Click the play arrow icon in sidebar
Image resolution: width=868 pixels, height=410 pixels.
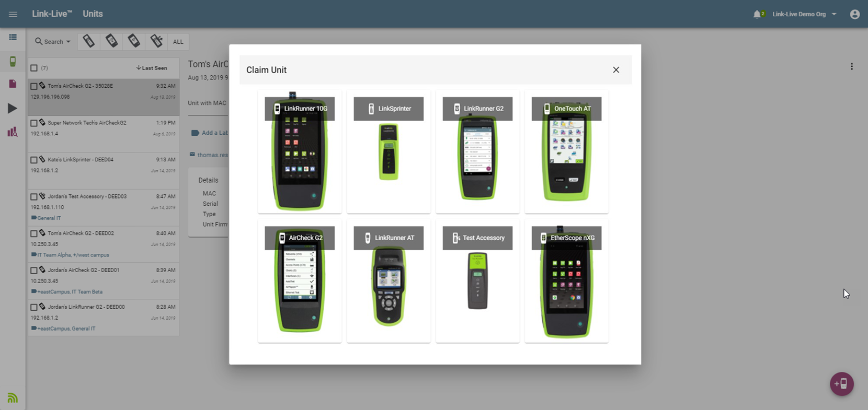13,109
